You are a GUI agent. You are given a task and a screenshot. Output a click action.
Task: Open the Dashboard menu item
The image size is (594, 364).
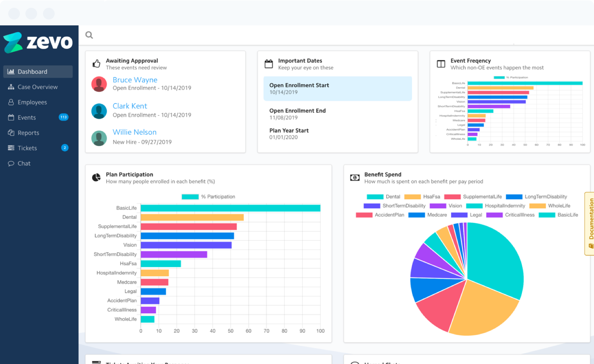click(x=38, y=71)
